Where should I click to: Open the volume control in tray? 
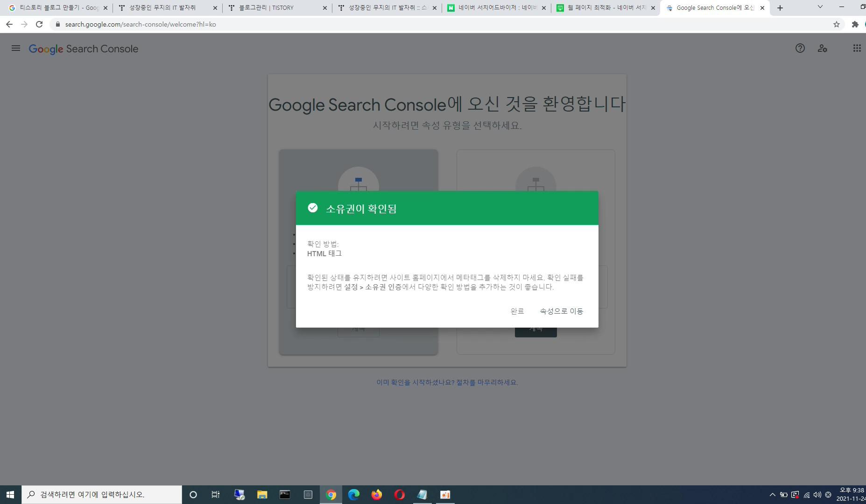[817, 495]
